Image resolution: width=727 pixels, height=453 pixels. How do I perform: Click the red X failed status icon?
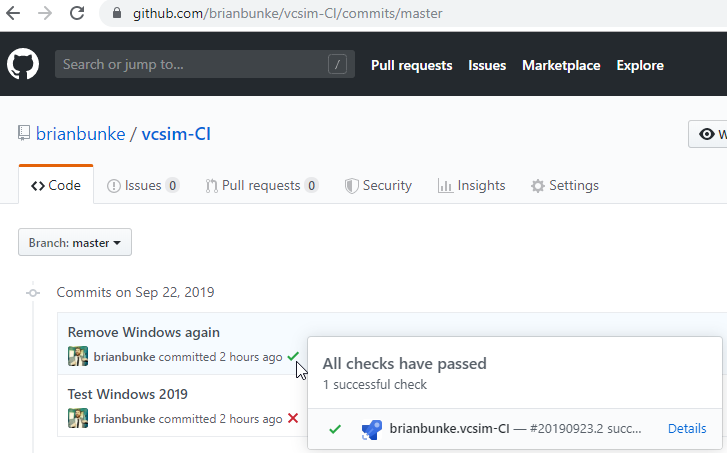coord(292,418)
